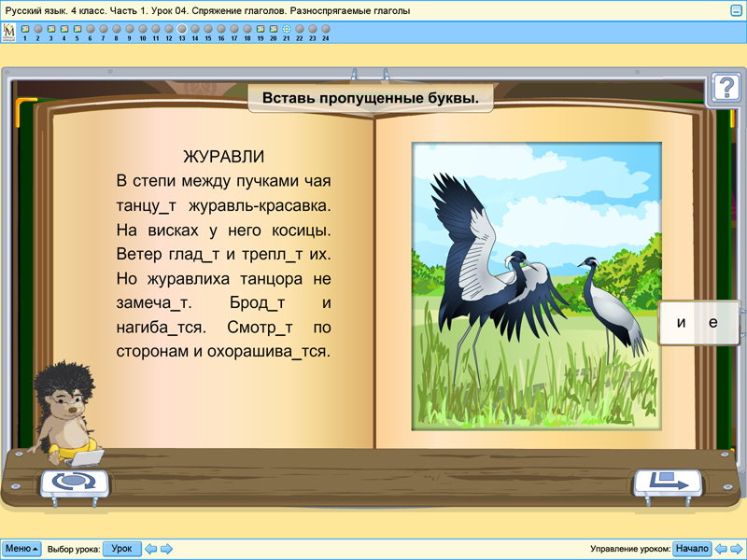Click the forward arrow beside Начало
Viewport: 747px width, 560px height.
pyautogui.click(x=737, y=549)
